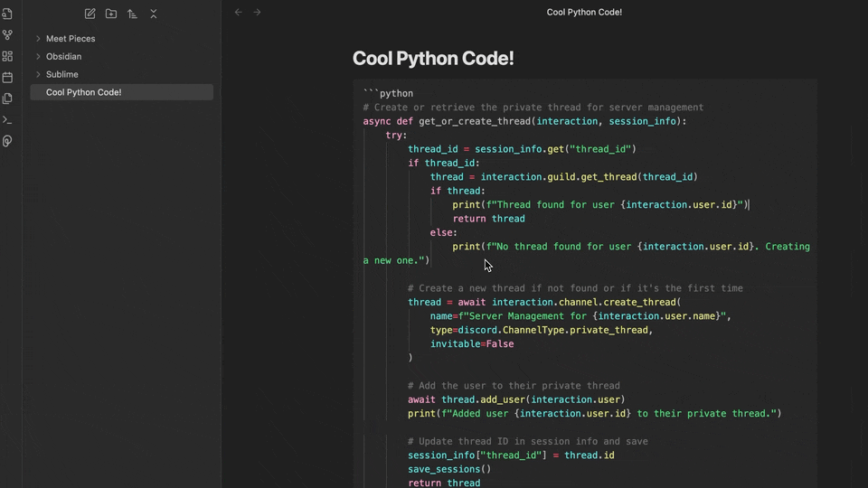868x488 pixels.
Task: Click the session_info["thread_id"] = thread.id line
Action: [511, 455]
